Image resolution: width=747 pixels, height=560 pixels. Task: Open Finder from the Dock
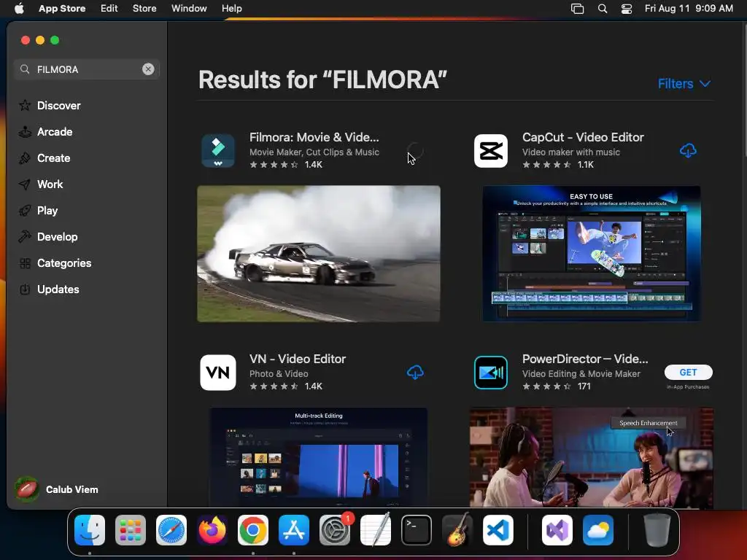point(90,530)
